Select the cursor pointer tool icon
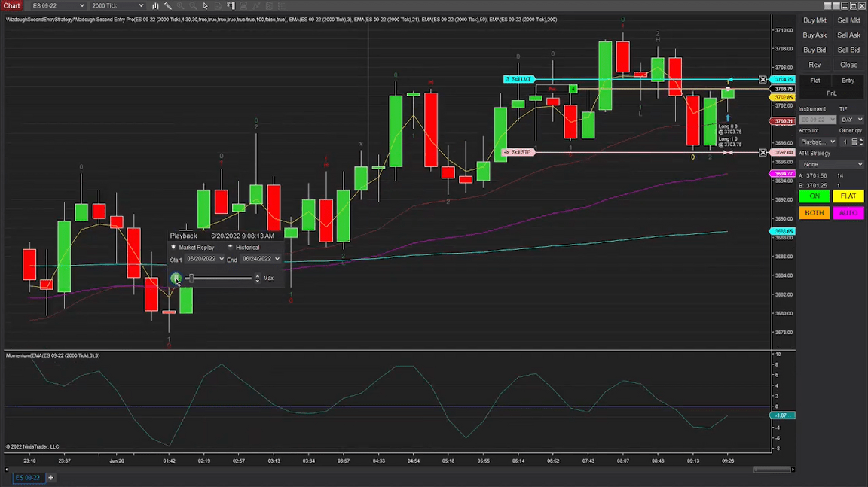The height and width of the screenshot is (487, 868). pos(206,5)
